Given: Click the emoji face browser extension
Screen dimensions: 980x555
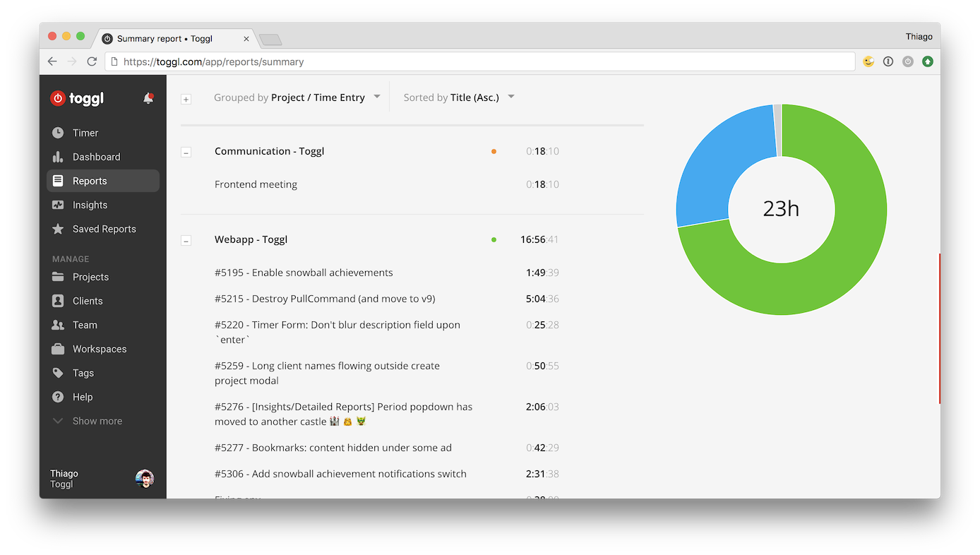Looking at the screenshot, I should click(x=868, y=61).
